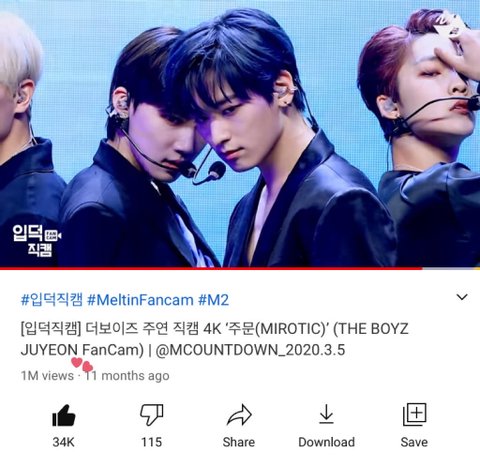The height and width of the screenshot is (467, 480).
Task: Click the red heart emoji sticker
Action: coord(82,364)
